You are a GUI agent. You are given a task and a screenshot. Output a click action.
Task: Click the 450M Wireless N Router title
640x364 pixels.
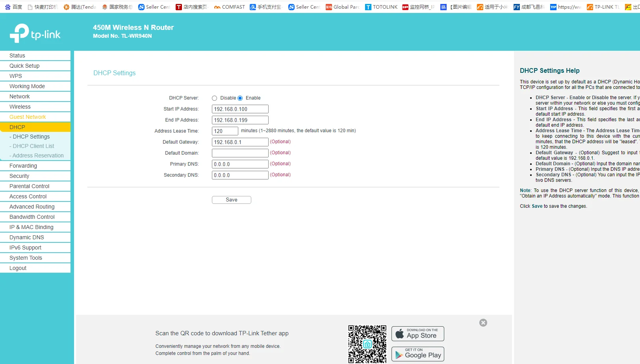click(x=134, y=28)
